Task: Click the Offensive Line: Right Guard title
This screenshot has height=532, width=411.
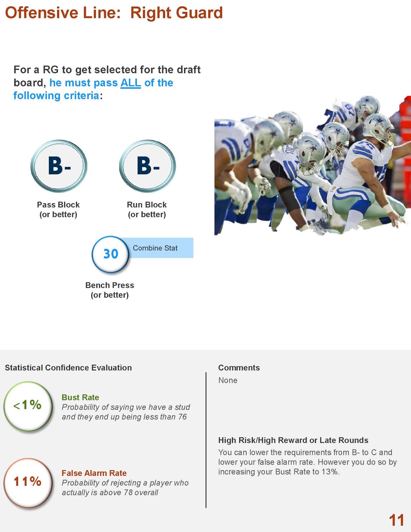Action: pos(114,13)
